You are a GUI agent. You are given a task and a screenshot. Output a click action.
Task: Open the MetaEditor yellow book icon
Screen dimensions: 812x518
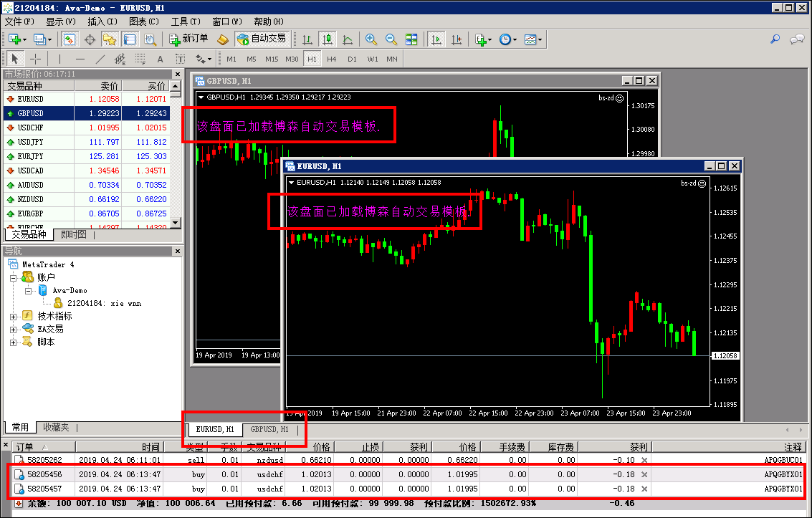223,39
